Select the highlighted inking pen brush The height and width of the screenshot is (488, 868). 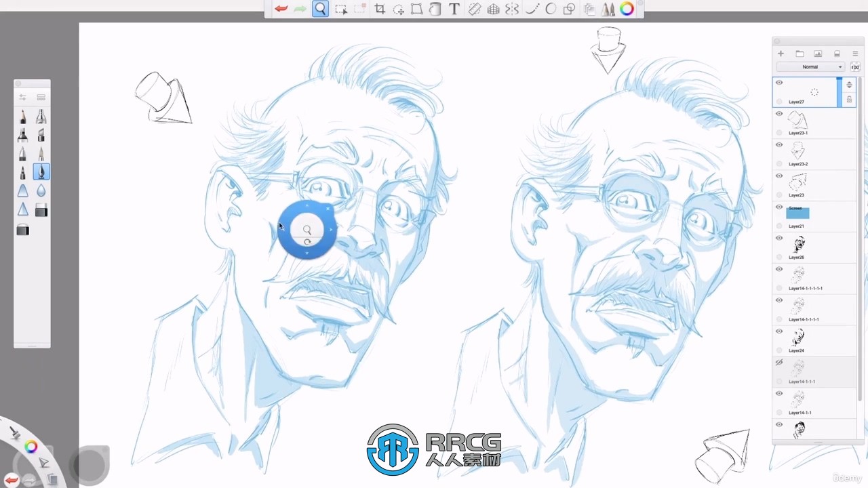click(x=41, y=172)
